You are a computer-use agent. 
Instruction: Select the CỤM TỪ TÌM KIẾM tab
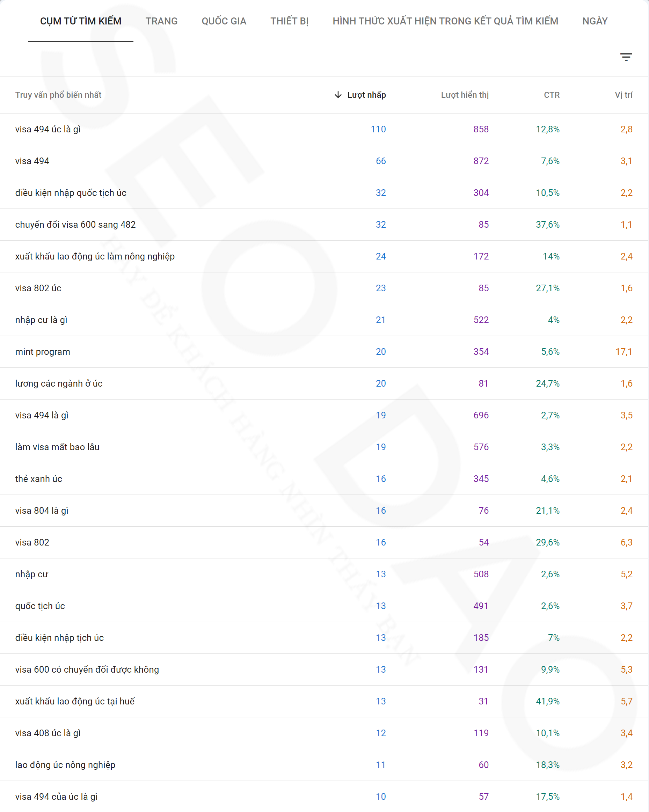(81, 21)
